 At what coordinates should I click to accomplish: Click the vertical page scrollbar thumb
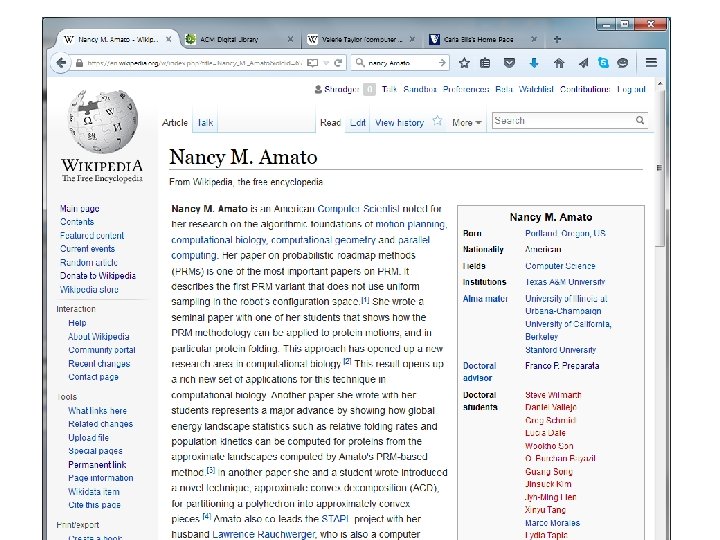(x=660, y=168)
